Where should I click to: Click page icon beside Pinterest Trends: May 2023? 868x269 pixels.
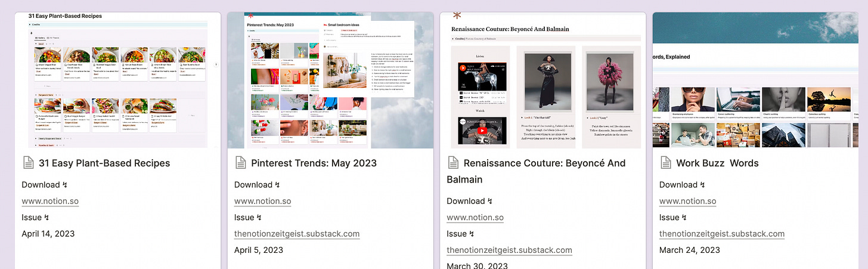[240, 163]
